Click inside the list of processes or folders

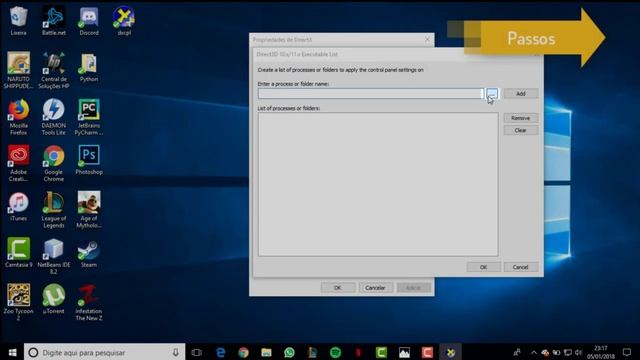(378, 184)
